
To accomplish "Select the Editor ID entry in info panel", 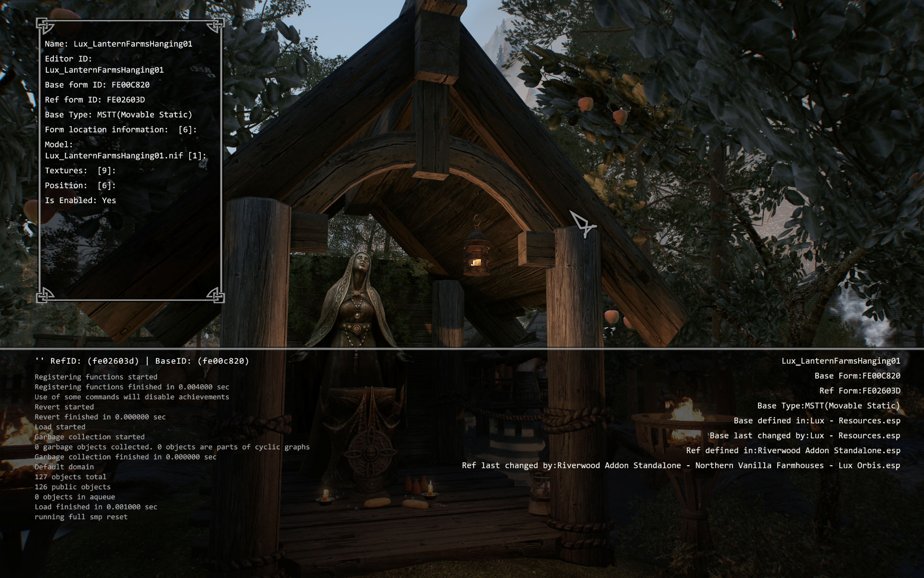I will point(104,64).
